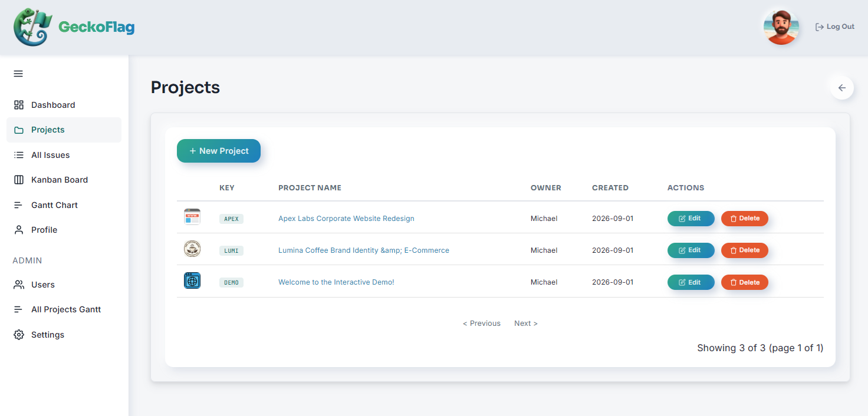Screen dimensions: 868x416
Task: Click the Log Out text
Action: point(840,27)
